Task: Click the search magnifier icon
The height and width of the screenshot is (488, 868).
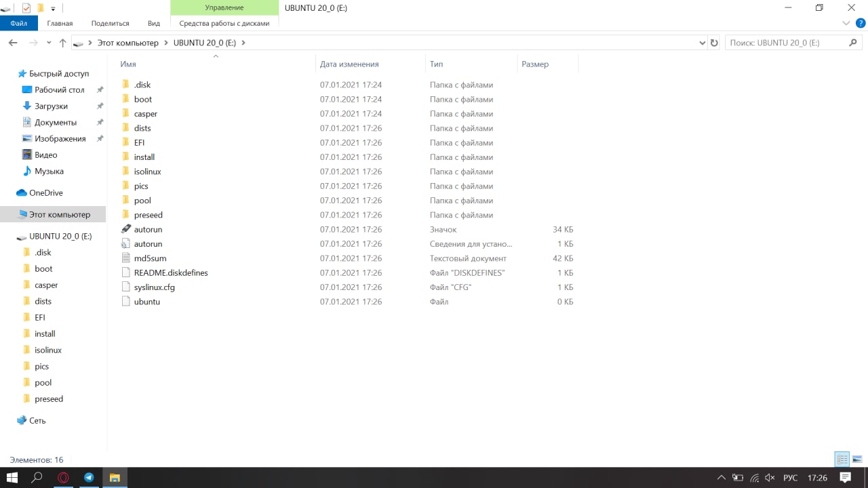Action: tap(853, 43)
